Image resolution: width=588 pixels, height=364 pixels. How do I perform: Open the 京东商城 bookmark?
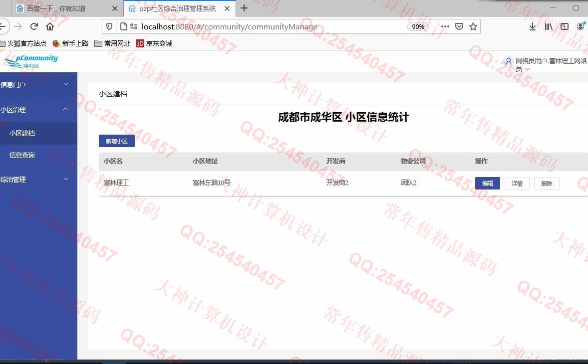(155, 43)
